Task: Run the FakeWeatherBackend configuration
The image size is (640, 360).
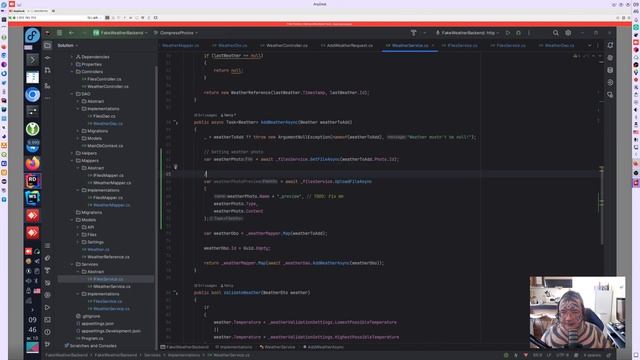Action: pyautogui.click(x=508, y=33)
